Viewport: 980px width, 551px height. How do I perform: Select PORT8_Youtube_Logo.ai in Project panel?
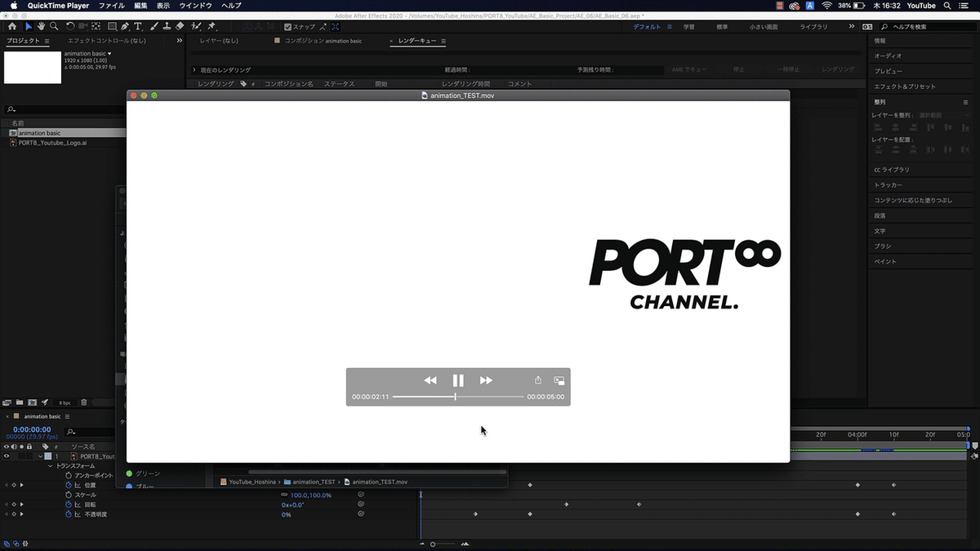[52, 142]
